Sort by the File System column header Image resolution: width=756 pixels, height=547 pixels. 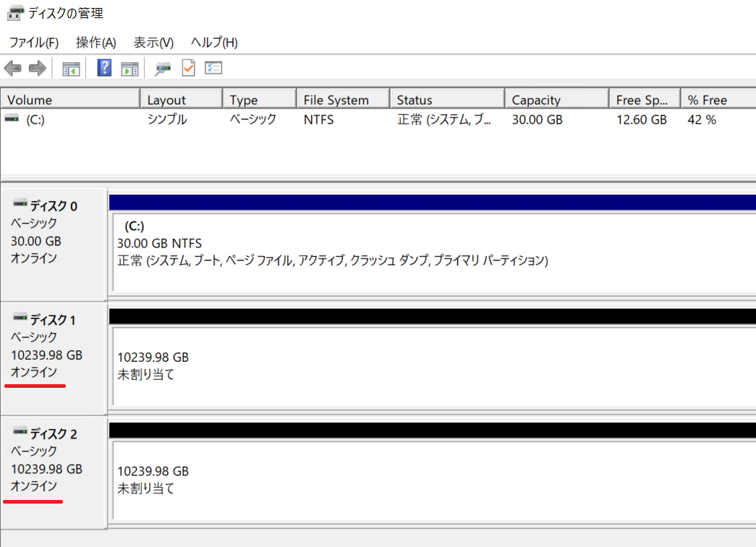(x=344, y=100)
